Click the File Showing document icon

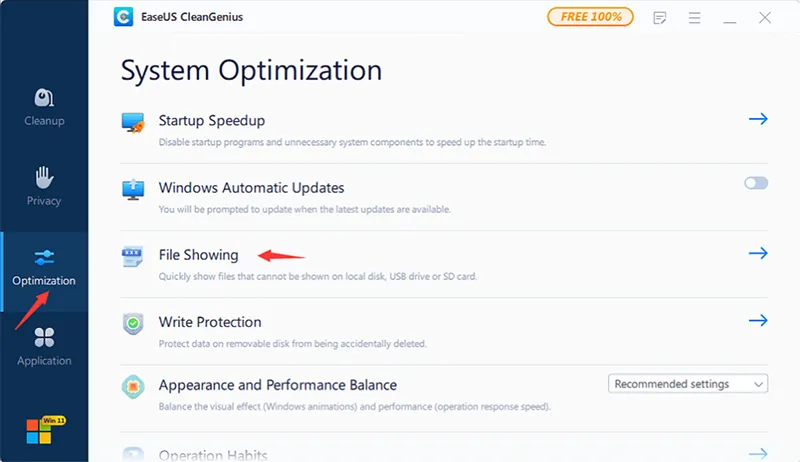point(133,256)
